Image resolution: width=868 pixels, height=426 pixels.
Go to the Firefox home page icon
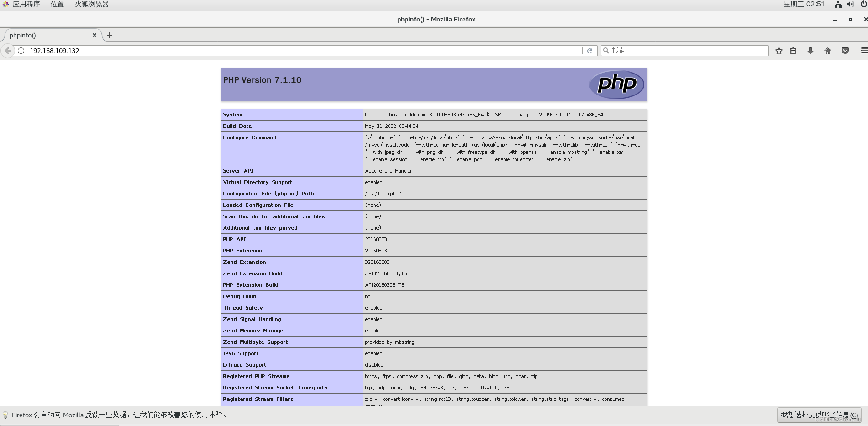828,51
